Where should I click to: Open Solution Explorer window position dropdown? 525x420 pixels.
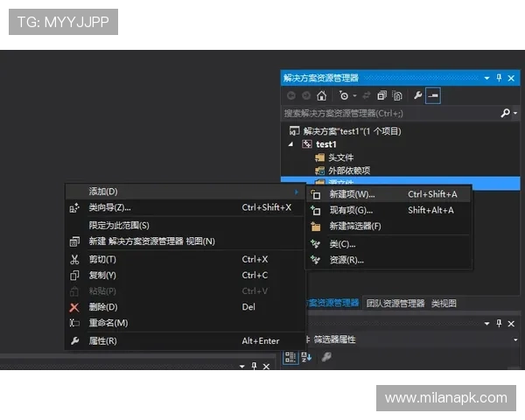[486, 79]
